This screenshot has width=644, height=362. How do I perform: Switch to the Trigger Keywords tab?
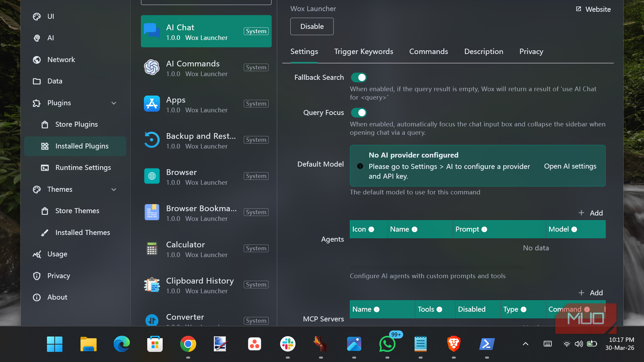[364, 51]
